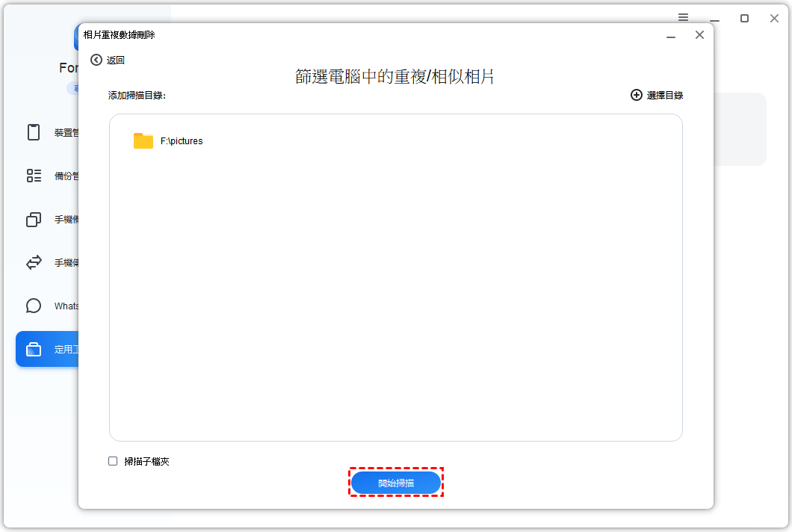Screen dimensions: 792x532
Task: Click the two-way transfer arrows sidebar icon
Action: click(x=34, y=262)
